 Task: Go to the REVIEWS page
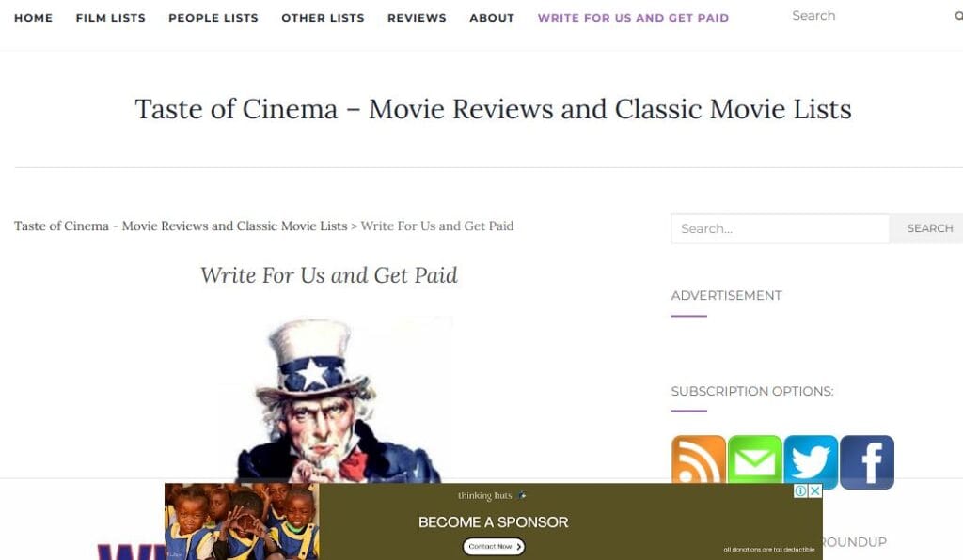pos(417,18)
